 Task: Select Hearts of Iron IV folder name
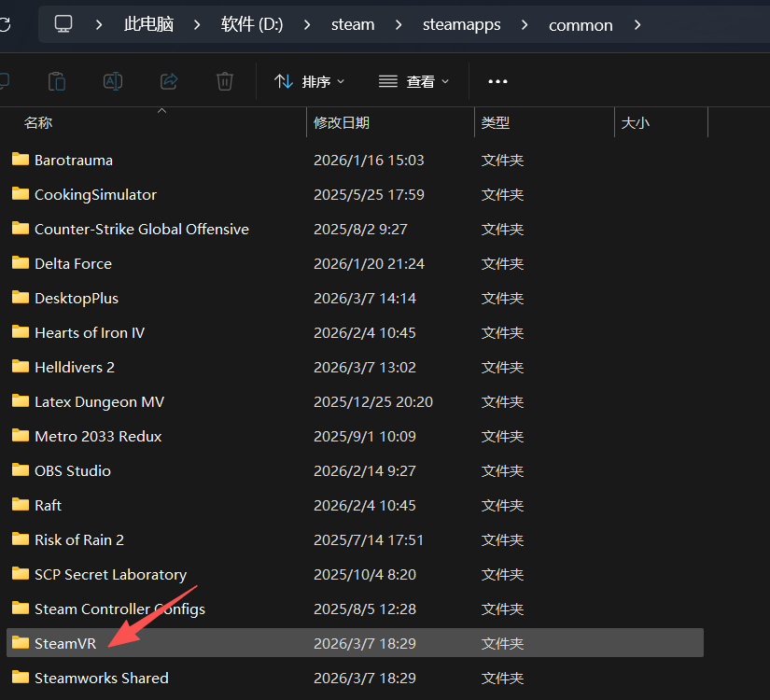[x=90, y=332]
